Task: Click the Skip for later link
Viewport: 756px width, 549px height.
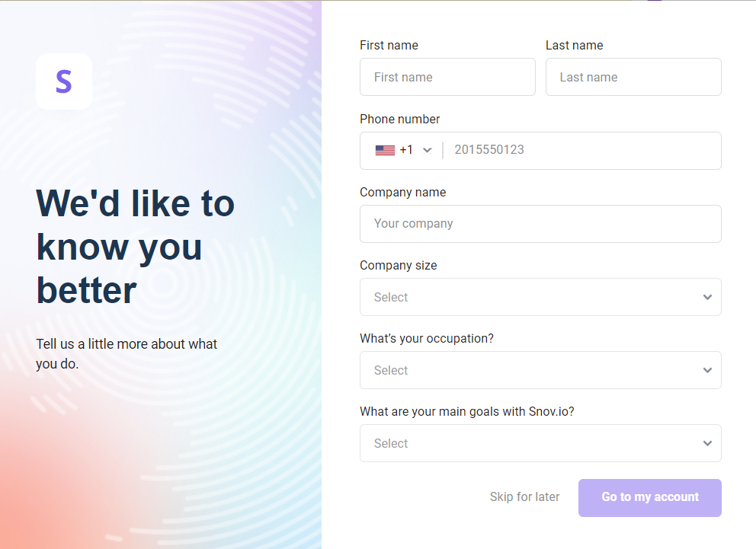Action: point(524,497)
